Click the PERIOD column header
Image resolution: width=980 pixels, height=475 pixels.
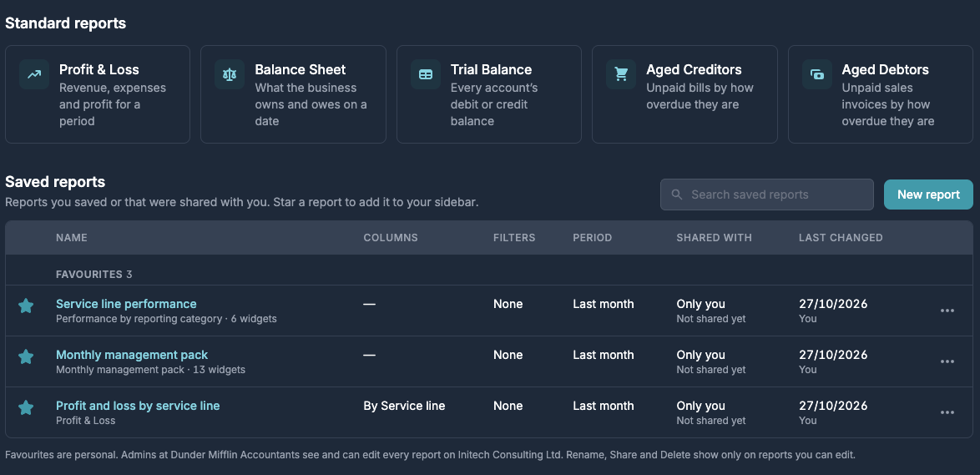point(593,237)
